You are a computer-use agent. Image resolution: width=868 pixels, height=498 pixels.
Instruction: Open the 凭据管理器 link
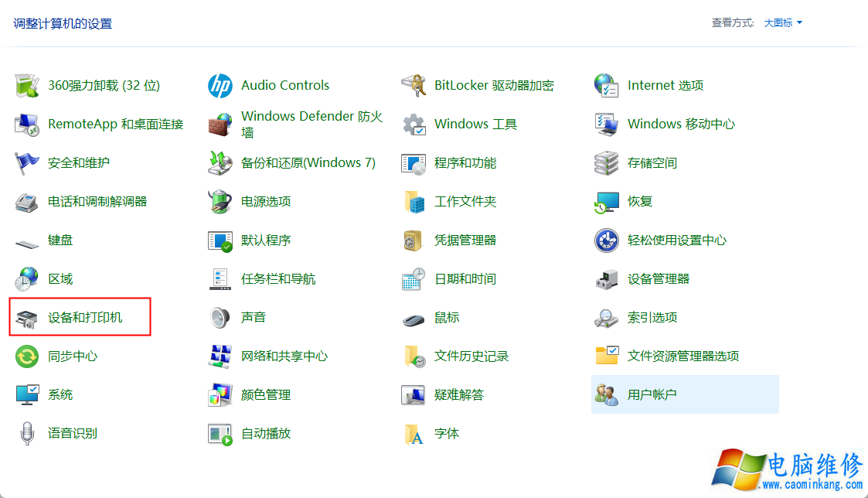pos(465,240)
